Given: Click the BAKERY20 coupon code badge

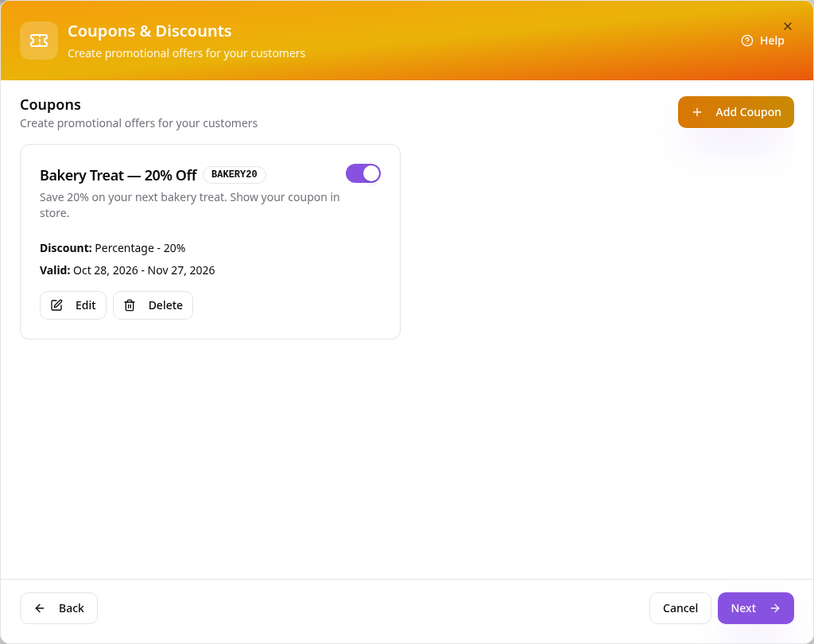Looking at the screenshot, I should tap(235, 174).
